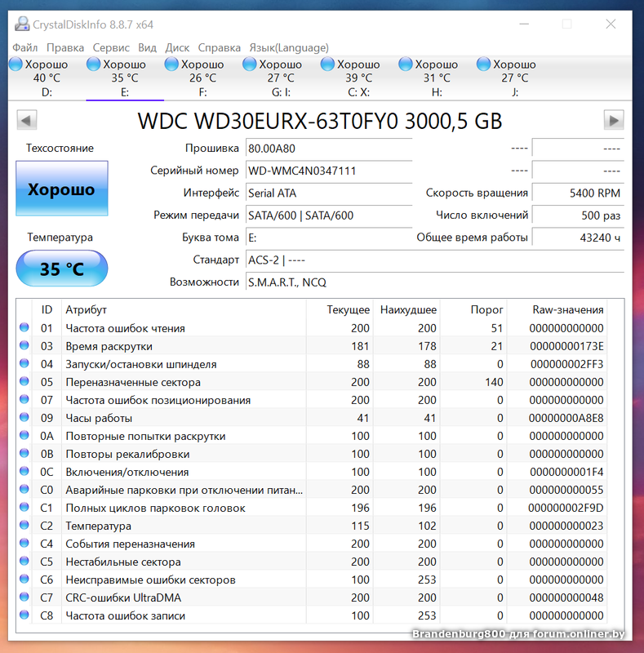Click status dot of attribute C6 row
Image resolution: width=644 pixels, height=653 pixels.
[24, 579]
